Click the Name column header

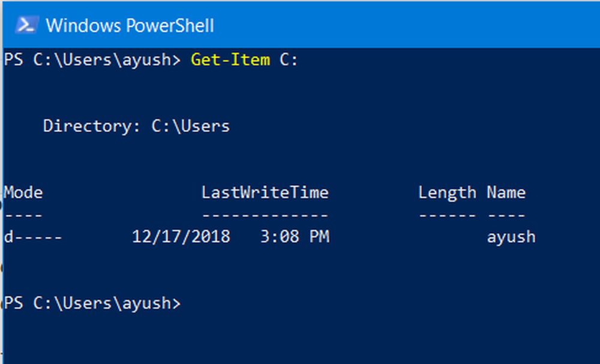pos(506,192)
